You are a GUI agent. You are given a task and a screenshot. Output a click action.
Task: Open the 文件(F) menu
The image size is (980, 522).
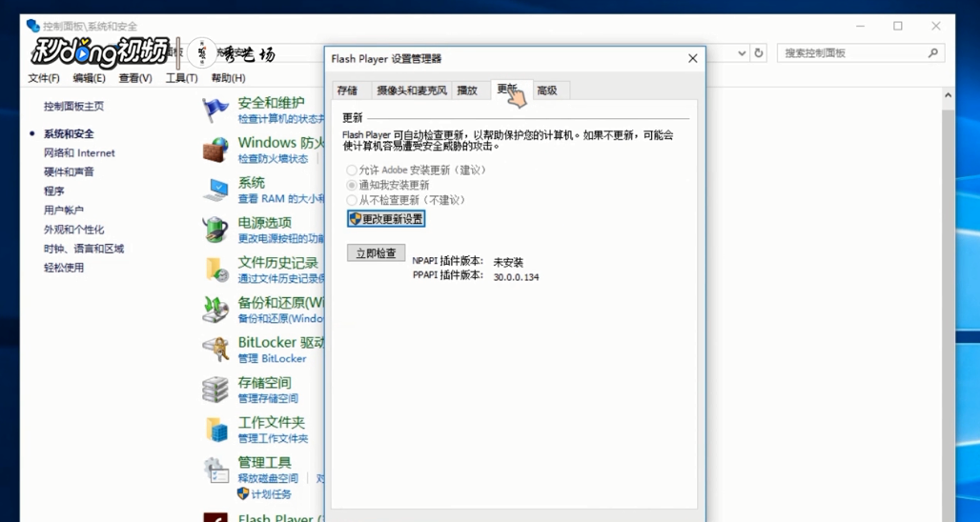pyautogui.click(x=44, y=78)
